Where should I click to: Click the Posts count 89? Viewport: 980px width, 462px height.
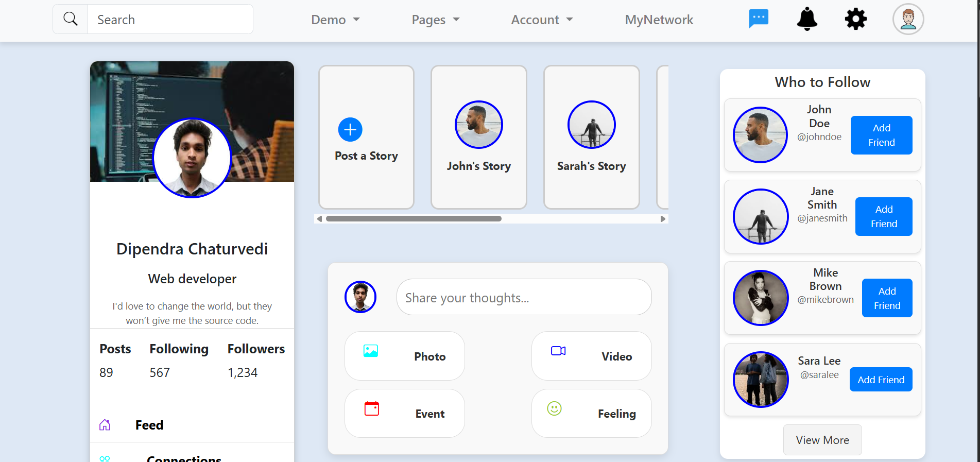(x=106, y=372)
